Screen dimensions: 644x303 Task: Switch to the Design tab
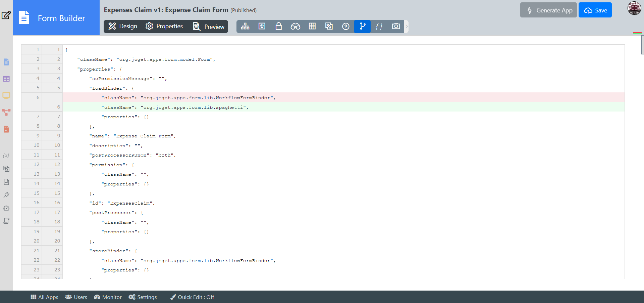[123, 26]
